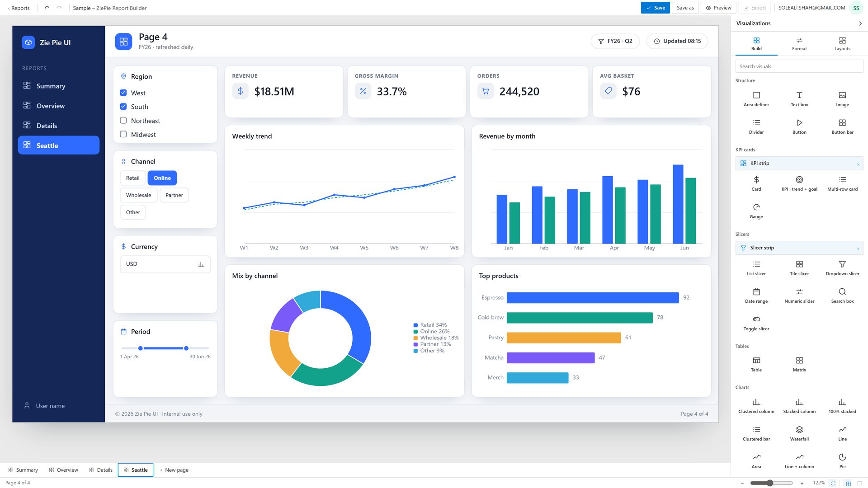This screenshot has height=488, width=868.
Task: Add an Area definer visual
Action: pos(756,99)
